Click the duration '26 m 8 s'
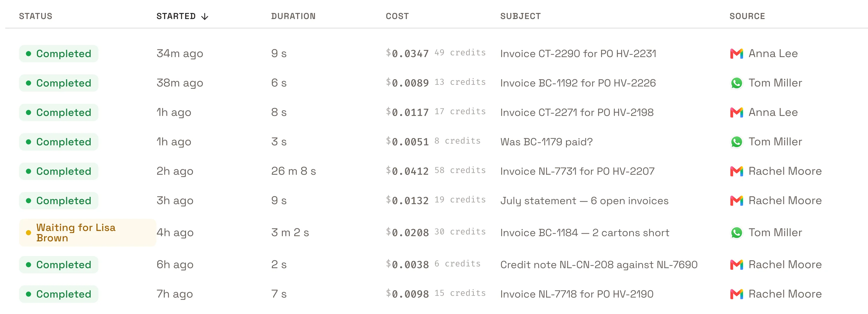The height and width of the screenshot is (314, 868). [x=293, y=171]
